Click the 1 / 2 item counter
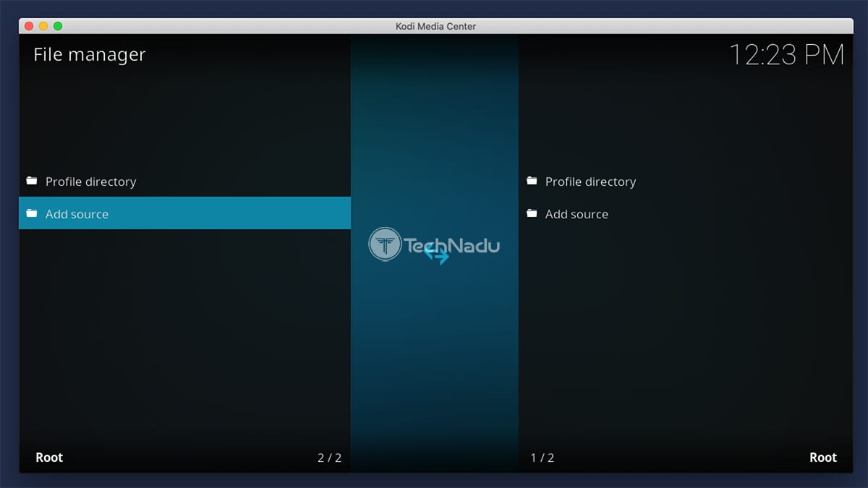The width and height of the screenshot is (868, 488). pyautogui.click(x=542, y=458)
